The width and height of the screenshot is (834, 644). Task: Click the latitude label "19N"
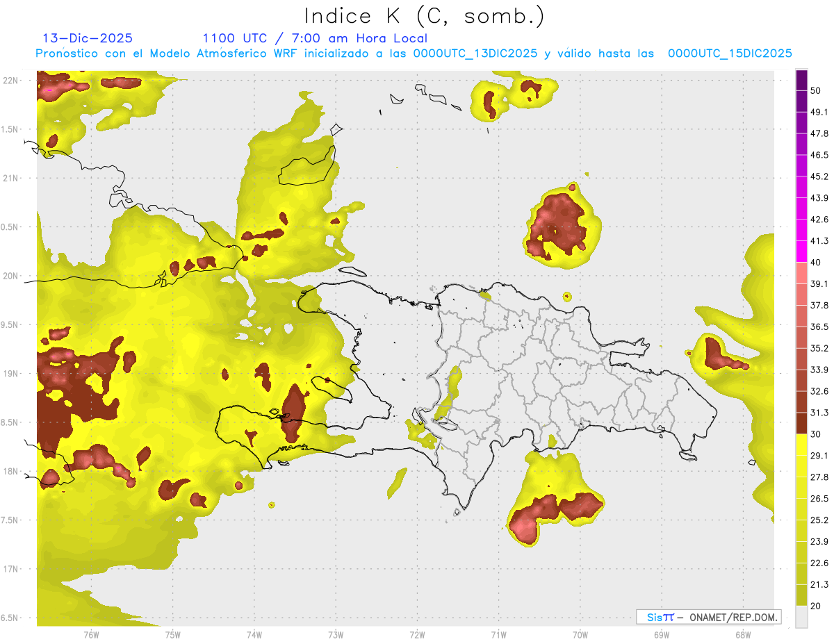pos(10,373)
